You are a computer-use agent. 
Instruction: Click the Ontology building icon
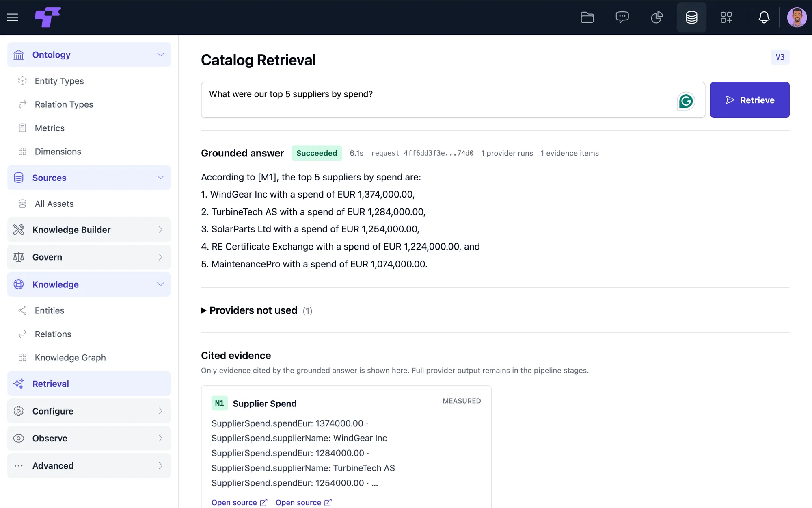pos(19,55)
